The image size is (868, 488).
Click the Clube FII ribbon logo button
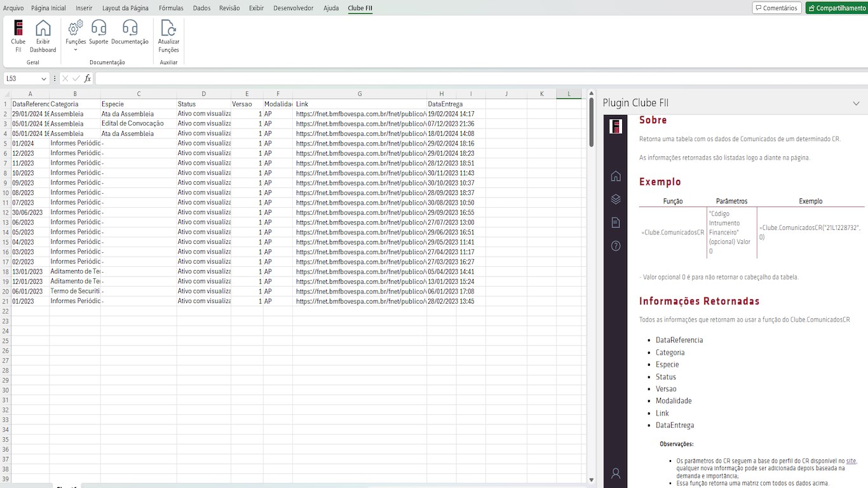[x=18, y=36]
